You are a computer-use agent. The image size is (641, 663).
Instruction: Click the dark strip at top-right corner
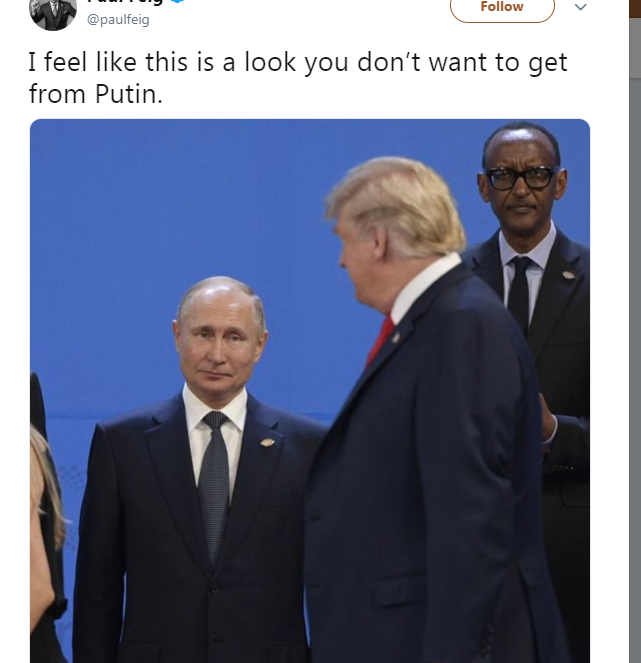click(635, 8)
